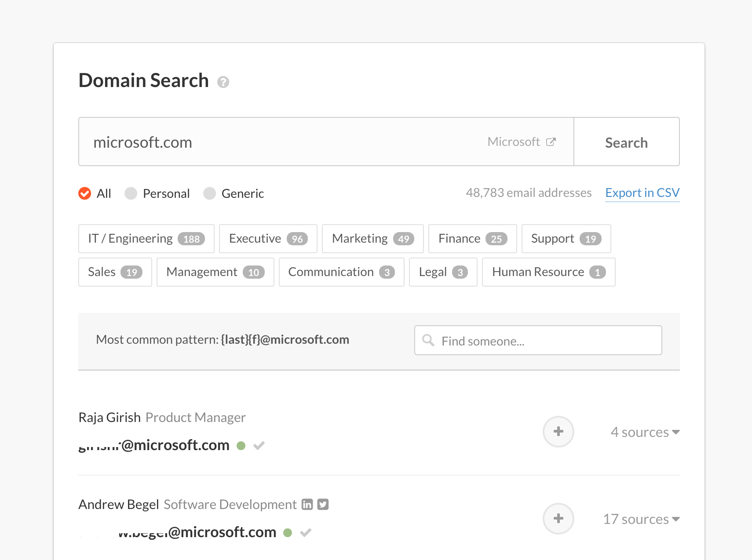This screenshot has width=752, height=560.
Task: Click the Export in CSV link
Action: point(642,193)
